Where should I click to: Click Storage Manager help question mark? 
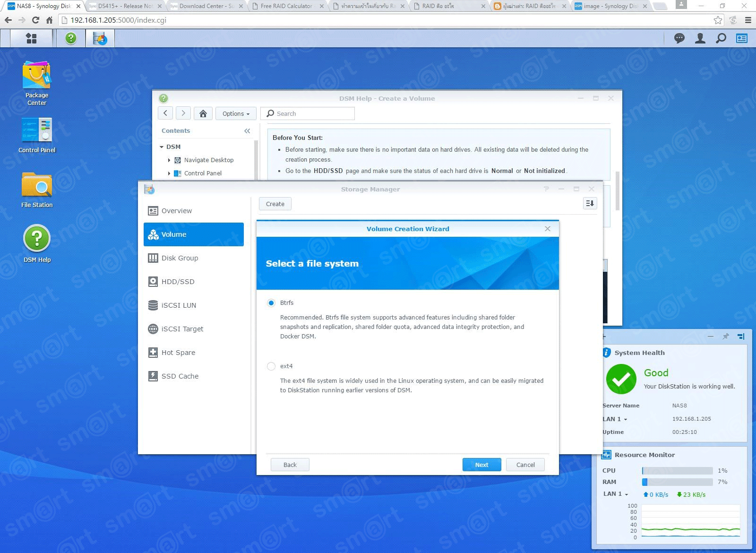546,189
